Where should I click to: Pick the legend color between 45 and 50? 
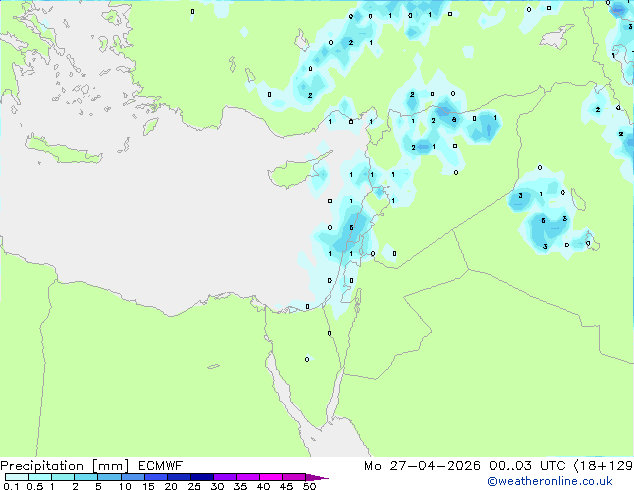tap(293, 477)
